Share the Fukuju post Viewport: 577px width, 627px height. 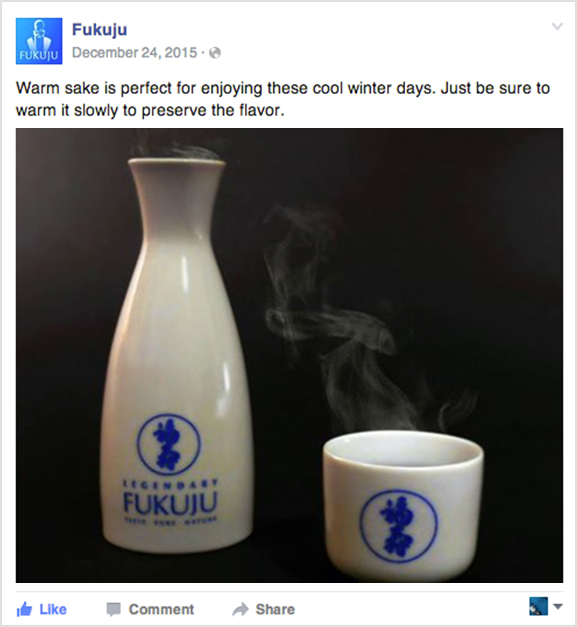[264, 609]
